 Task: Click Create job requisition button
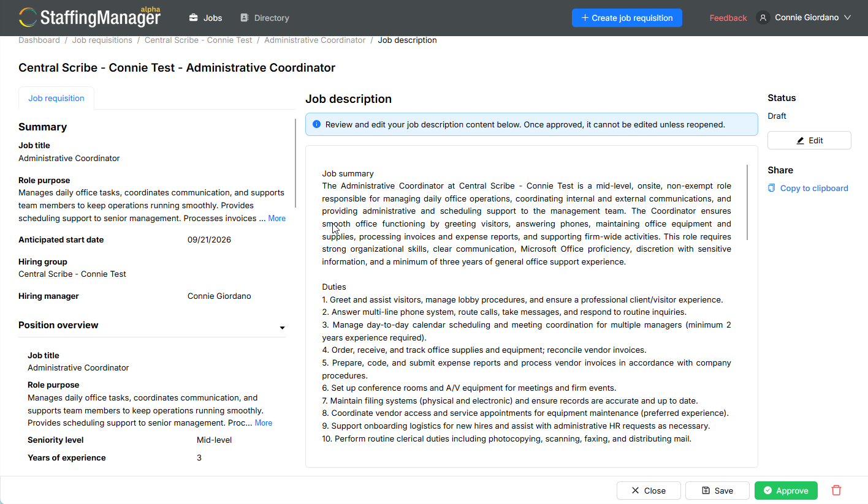point(627,18)
